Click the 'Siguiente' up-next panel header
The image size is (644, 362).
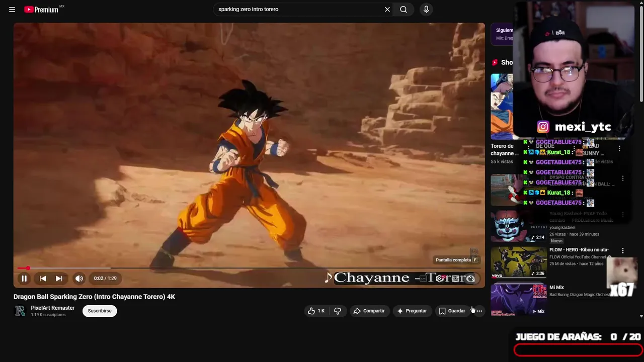pos(505,30)
